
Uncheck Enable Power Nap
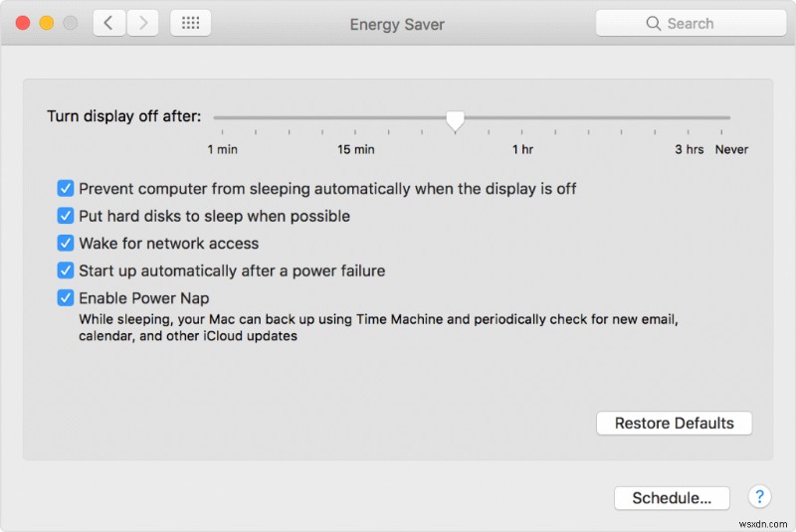(65, 298)
